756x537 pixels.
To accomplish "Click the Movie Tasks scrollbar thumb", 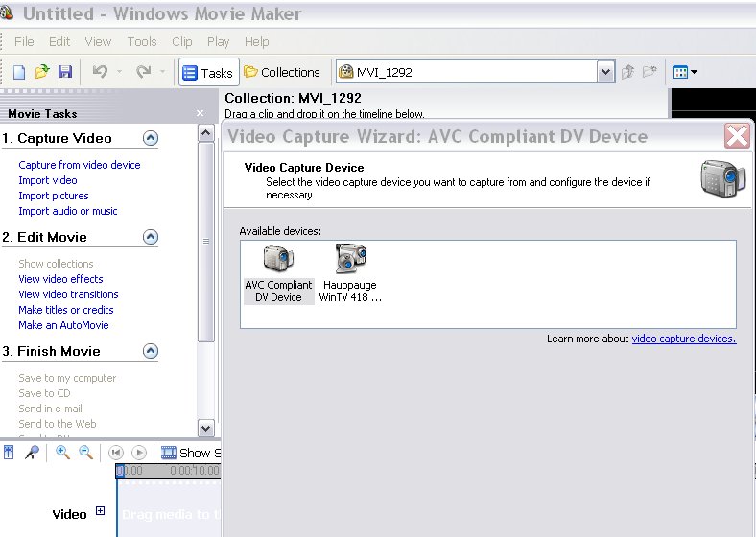I will pyautogui.click(x=206, y=242).
